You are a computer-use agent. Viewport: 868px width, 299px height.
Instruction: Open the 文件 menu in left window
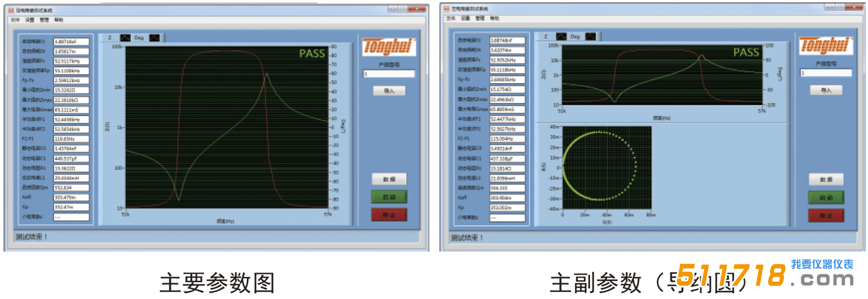15,20
